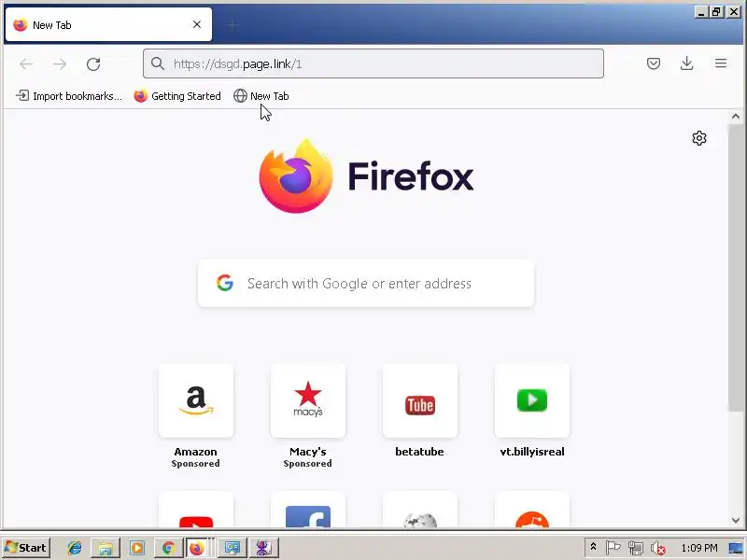Open the Wikipedia shortcut tile
The width and height of the screenshot is (747, 560).
tap(419, 511)
